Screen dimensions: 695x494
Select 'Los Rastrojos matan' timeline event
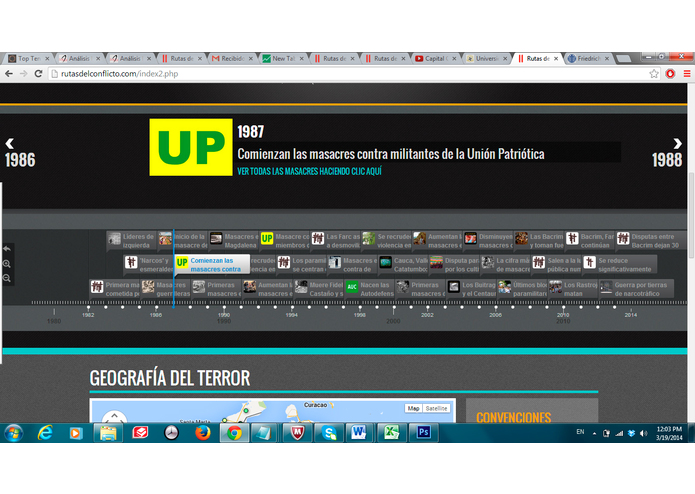coord(573,289)
